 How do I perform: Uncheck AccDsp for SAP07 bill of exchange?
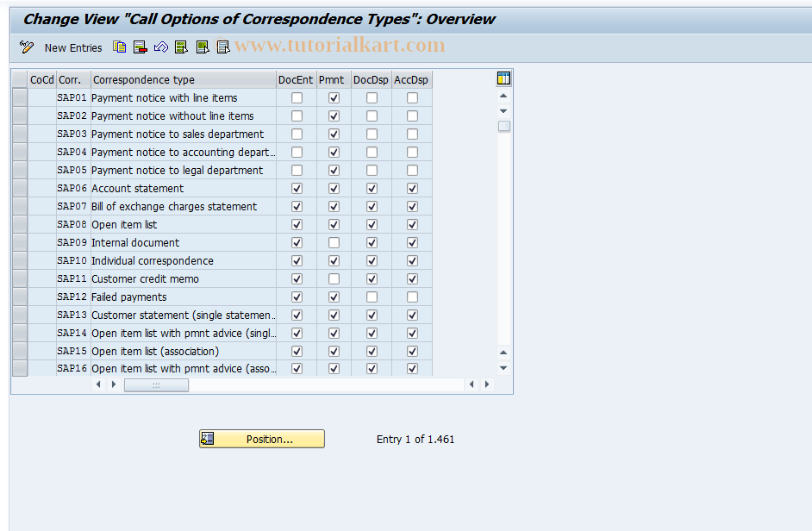412,206
